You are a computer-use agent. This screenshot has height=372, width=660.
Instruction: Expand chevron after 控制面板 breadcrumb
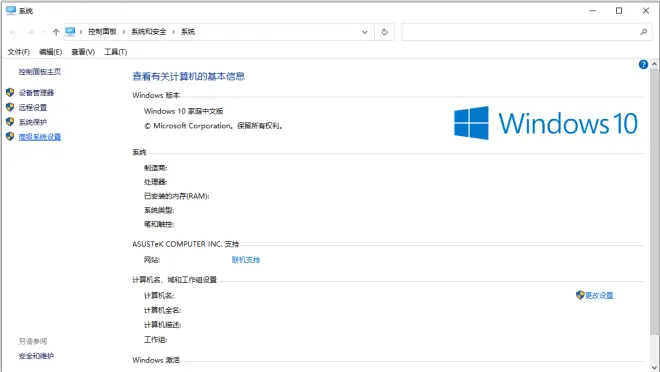pyautogui.click(x=124, y=32)
